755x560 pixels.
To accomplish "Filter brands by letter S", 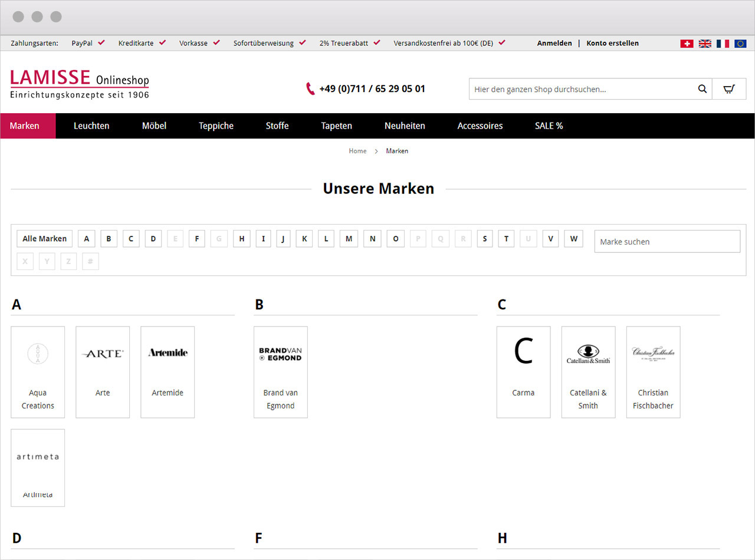I will tap(485, 239).
